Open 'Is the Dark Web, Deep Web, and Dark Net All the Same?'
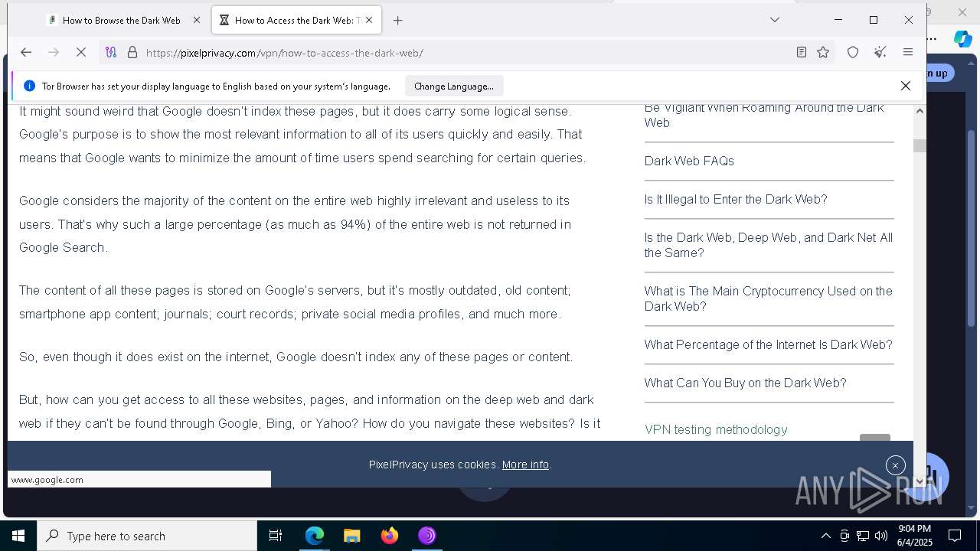 (769, 245)
